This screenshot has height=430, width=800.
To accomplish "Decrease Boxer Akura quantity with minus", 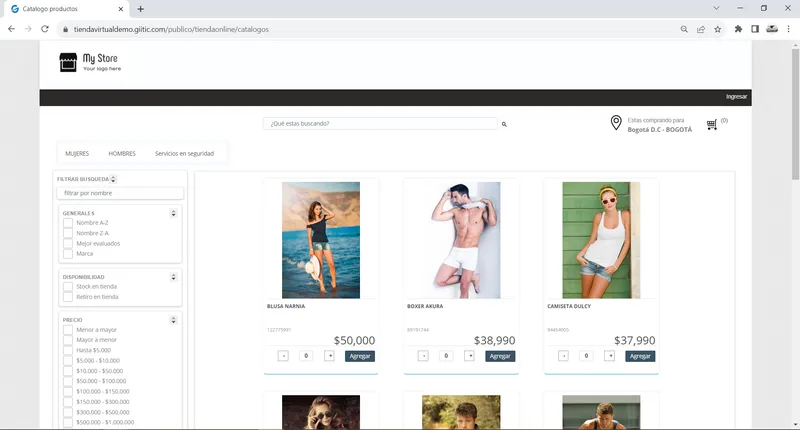I will click(423, 356).
